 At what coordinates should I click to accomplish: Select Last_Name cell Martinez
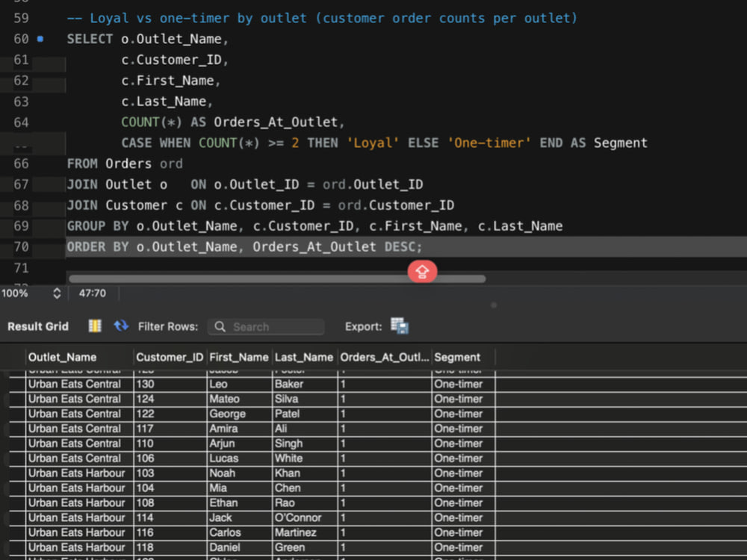pyautogui.click(x=305, y=532)
